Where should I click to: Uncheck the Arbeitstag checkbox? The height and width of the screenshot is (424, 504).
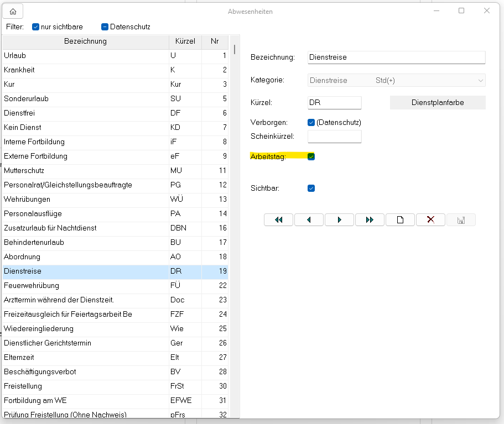pyautogui.click(x=311, y=156)
